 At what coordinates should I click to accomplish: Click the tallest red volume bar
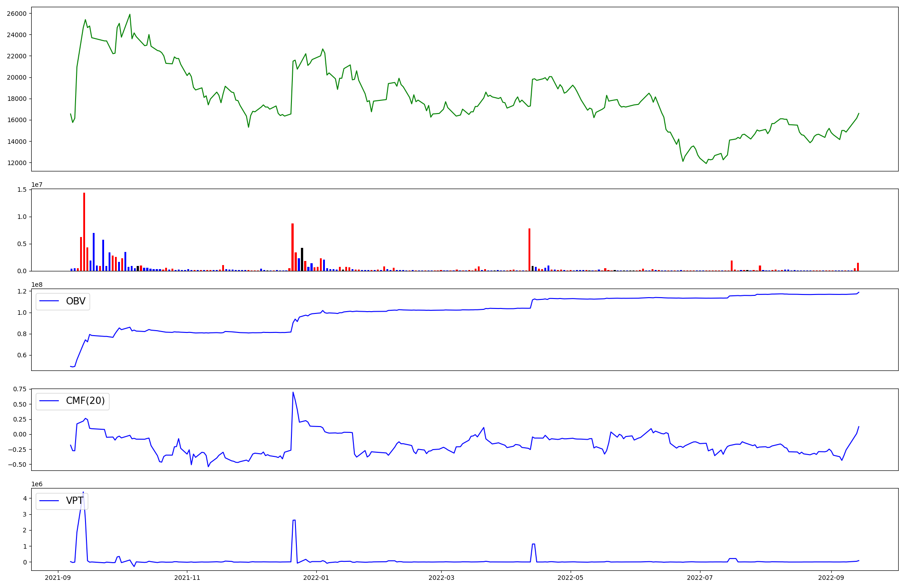pyautogui.click(x=84, y=232)
